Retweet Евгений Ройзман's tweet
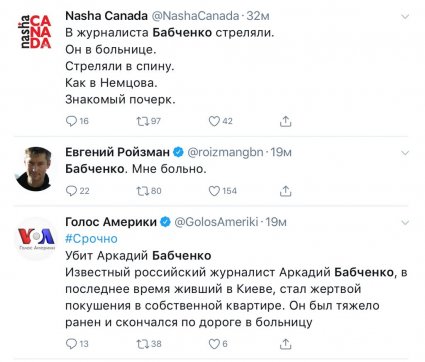 pyautogui.click(x=143, y=191)
